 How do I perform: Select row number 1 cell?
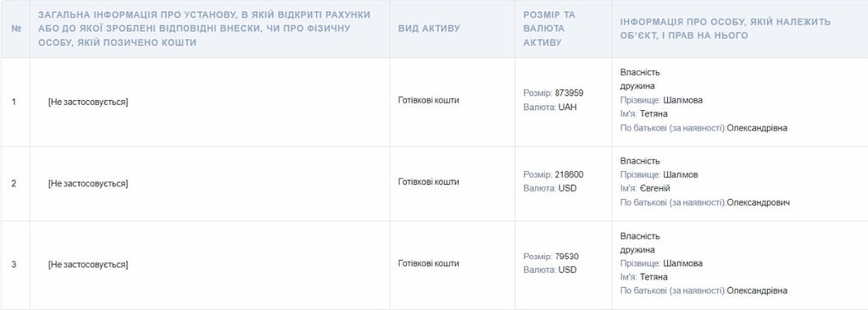(x=14, y=102)
